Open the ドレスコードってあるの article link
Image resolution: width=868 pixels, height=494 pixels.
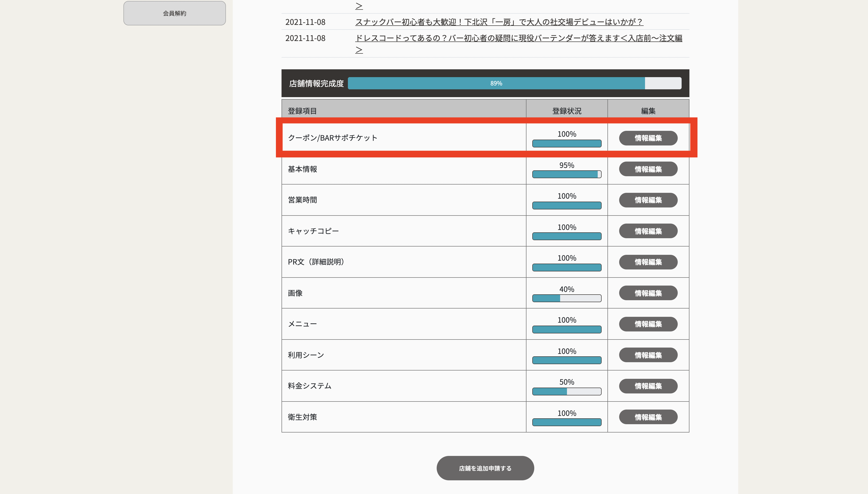(518, 44)
